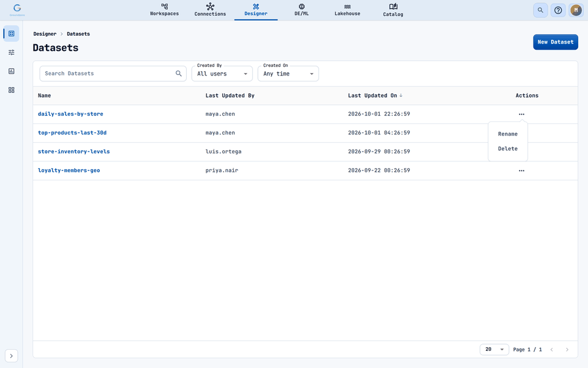The image size is (588, 368).
Task: Open the store-inventory-levels dataset
Action: [74, 151]
